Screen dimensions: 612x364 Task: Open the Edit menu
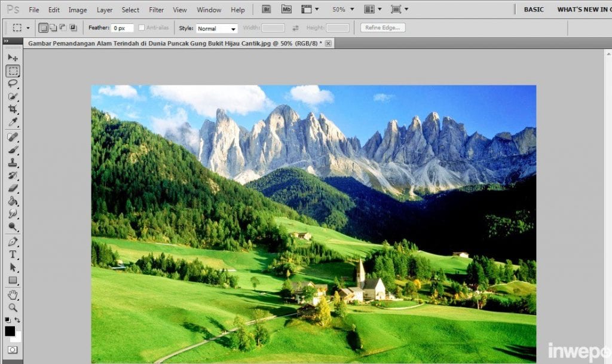pyautogui.click(x=54, y=10)
